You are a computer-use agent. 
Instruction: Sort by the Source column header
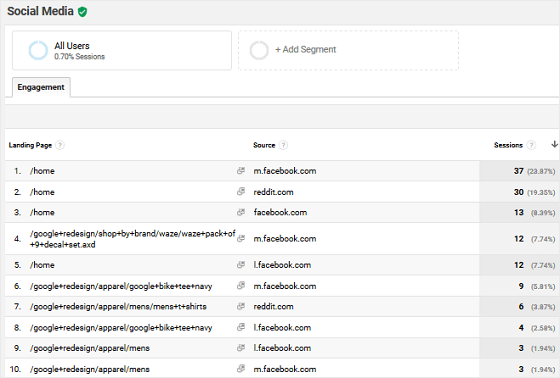point(264,145)
